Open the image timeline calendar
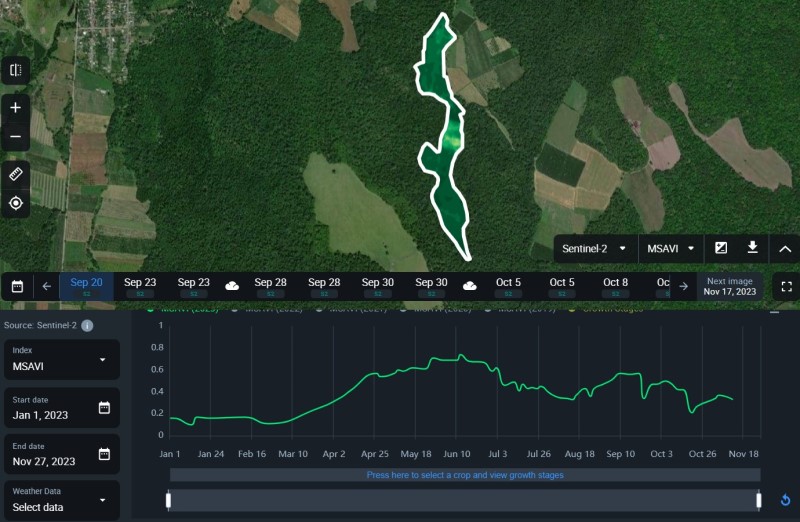The height and width of the screenshot is (522, 800). tap(17, 286)
